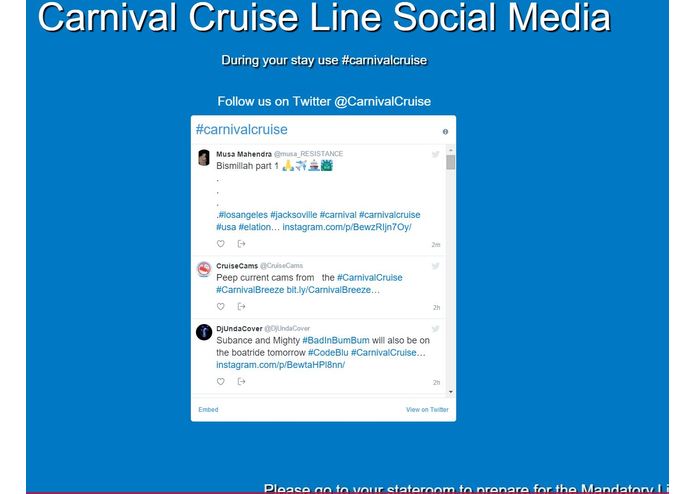Click the timeline scrollbar thumb
695x494 pixels.
[451, 162]
